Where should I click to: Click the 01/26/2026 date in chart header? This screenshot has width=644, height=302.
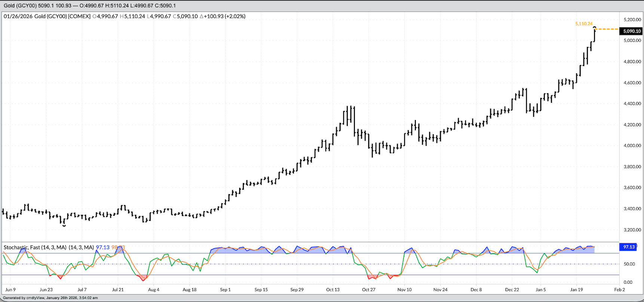18,16
